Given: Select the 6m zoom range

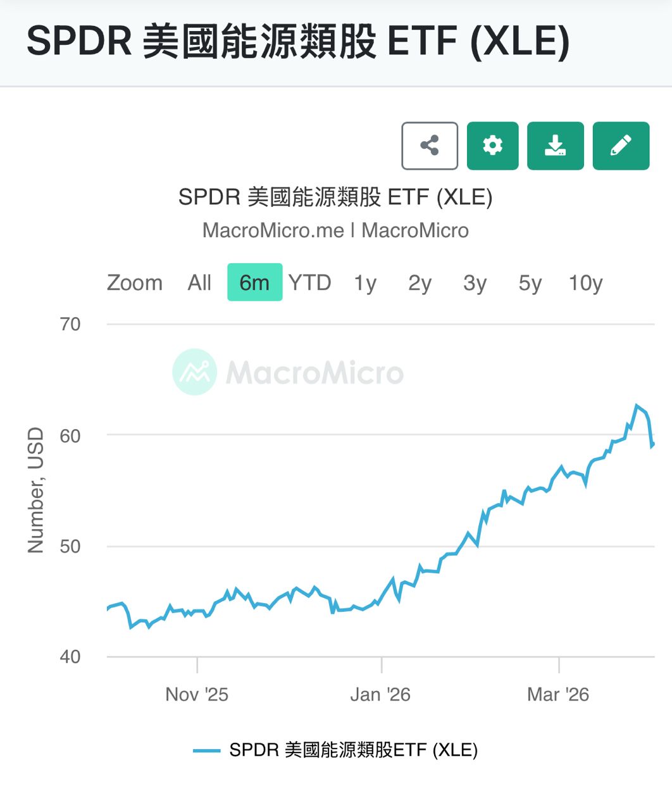Looking at the screenshot, I should click(254, 282).
